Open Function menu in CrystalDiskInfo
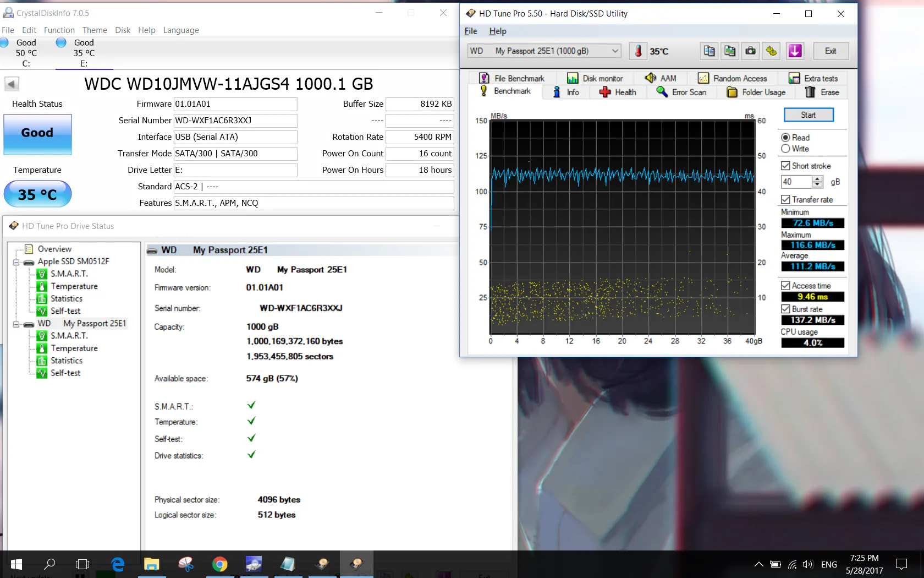Image resolution: width=924 pixels, height=578 pixels. point(59,30)
